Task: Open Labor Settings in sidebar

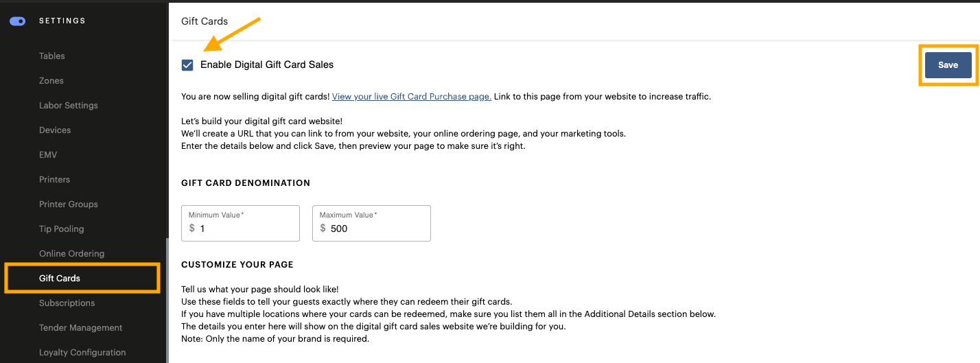Action: point(69,106)
